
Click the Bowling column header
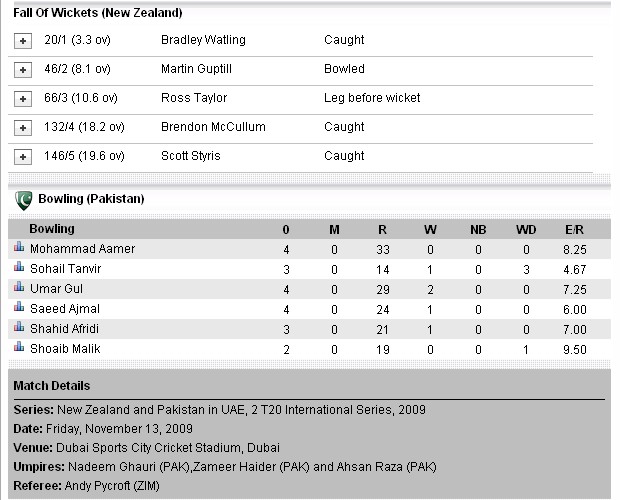point(52,229)
